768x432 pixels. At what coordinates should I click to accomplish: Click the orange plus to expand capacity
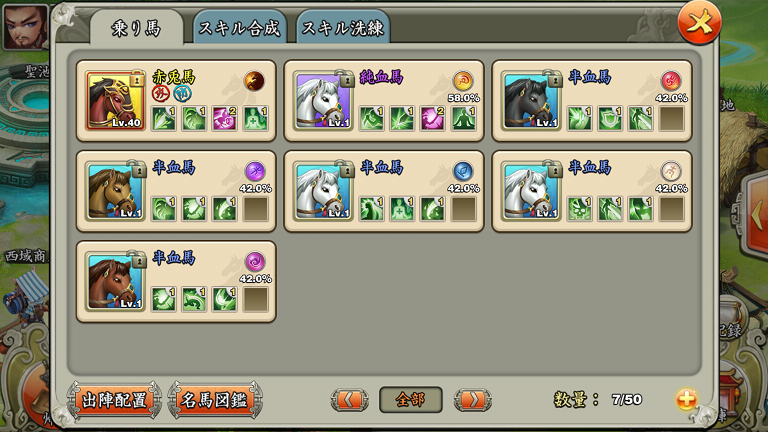(x=686, y=400)
